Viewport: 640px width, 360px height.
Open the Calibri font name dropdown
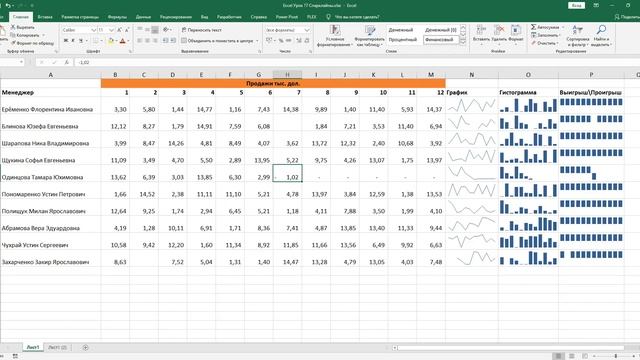tap(93, 30)
